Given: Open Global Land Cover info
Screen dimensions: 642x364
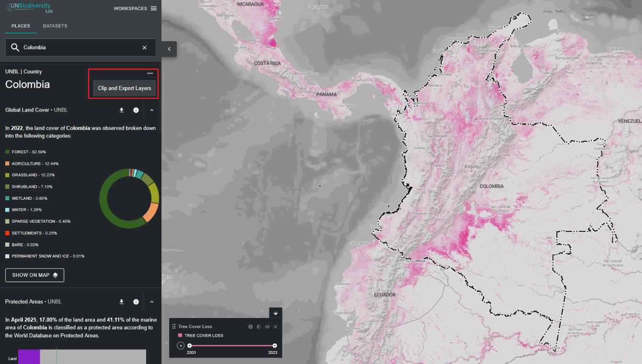Looking at the screenshot, I should click(136, 110).
